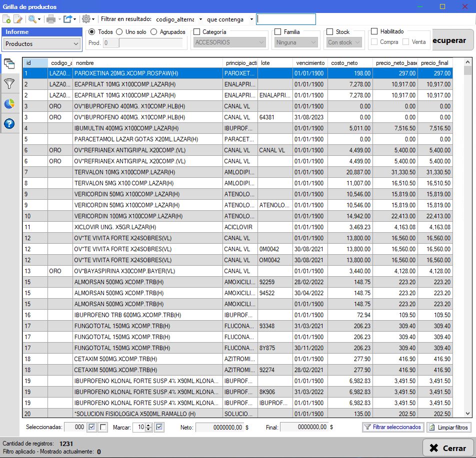Viewport: 476px width, 458px height.
Task: Open the Ninguna family dropdown
Action: pos(296,42)
